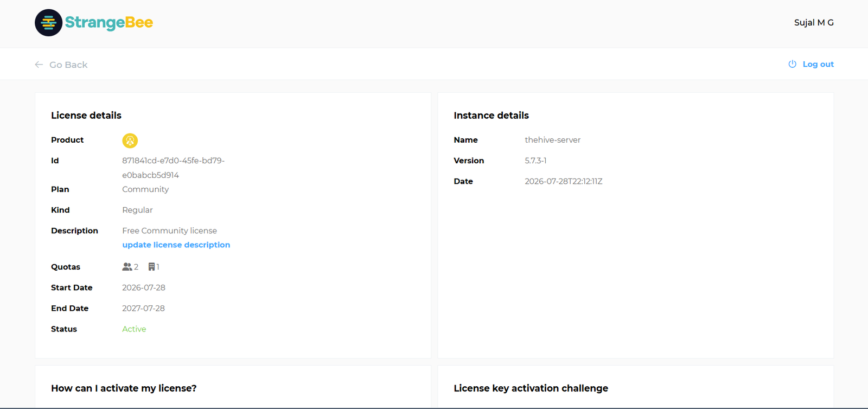Click the Free Community license description text
868x409 pixels.
click(169, 231)
